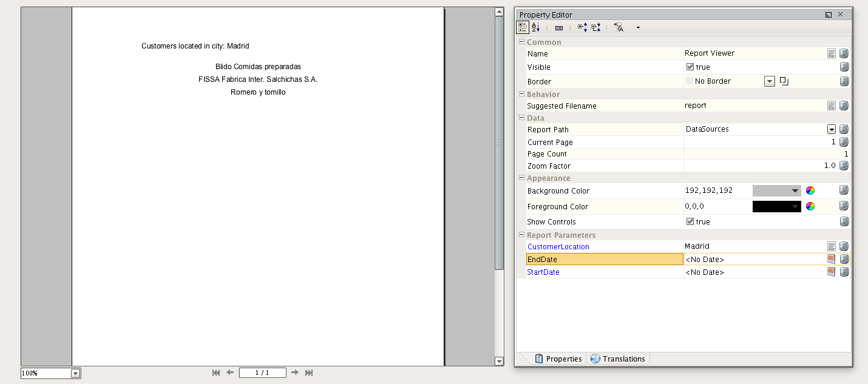Viewport: 868px width, 384px height.
Task: Click the show description area icon
Action: pos(559,27)
